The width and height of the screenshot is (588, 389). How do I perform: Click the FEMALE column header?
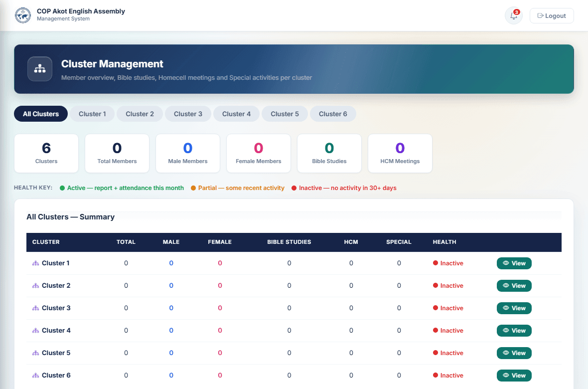pyautogui.click(x=220, y=242)
